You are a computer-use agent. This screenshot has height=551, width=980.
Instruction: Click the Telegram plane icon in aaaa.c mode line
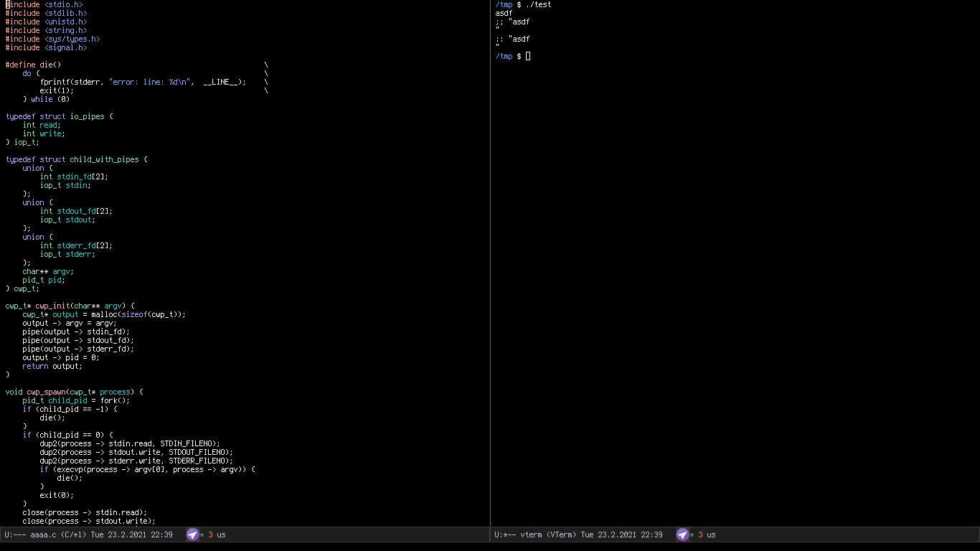point(192,534)
